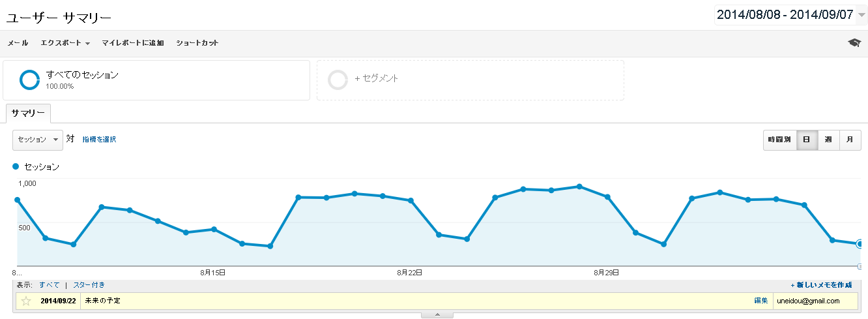Viewport: 868px width, 319px height.
Task: Click 編集 link on the annotation
Action: pyautogui.click(x=760, y=301)
